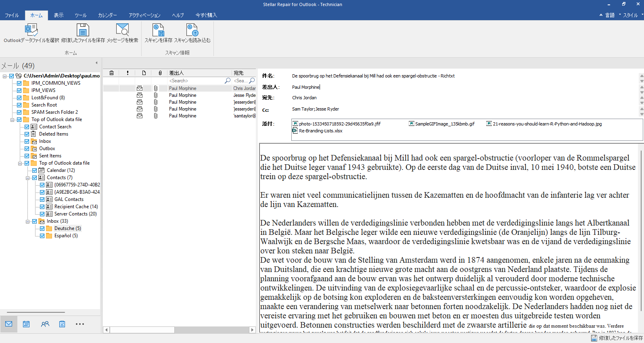Open Contacts view people icon
This screenshot has height=343, width=644.
coord(45,324)
